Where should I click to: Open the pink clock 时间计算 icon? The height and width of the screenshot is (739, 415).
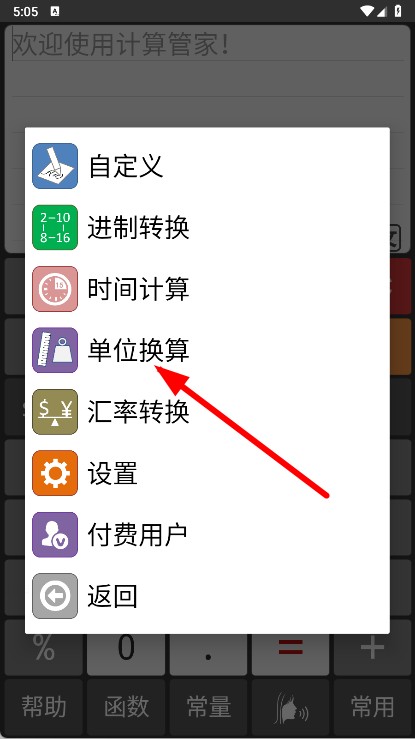[55, 289]
